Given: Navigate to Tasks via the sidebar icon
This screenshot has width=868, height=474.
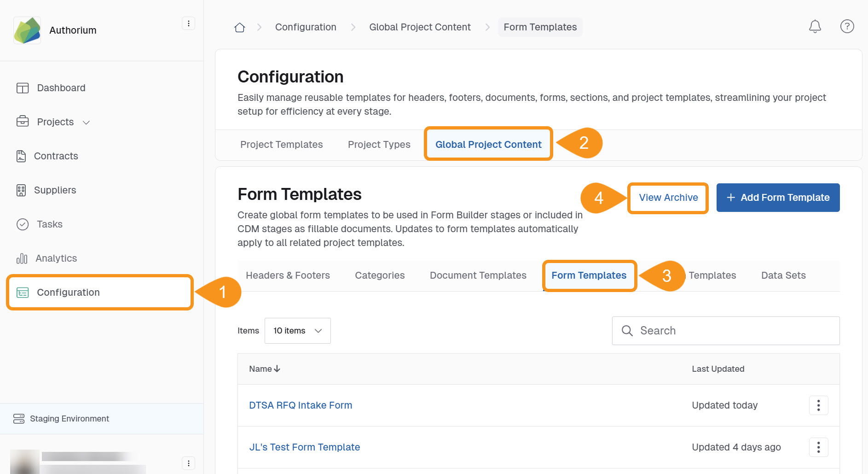Looking at the screenshot, I should pos(49,224).
